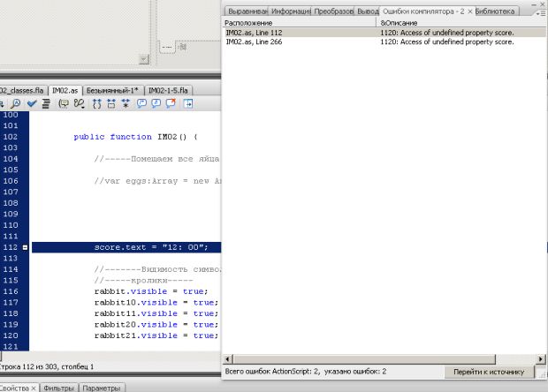
Task: Switch to the Преобразование panel tab
Action: click(x=333, y=11)
